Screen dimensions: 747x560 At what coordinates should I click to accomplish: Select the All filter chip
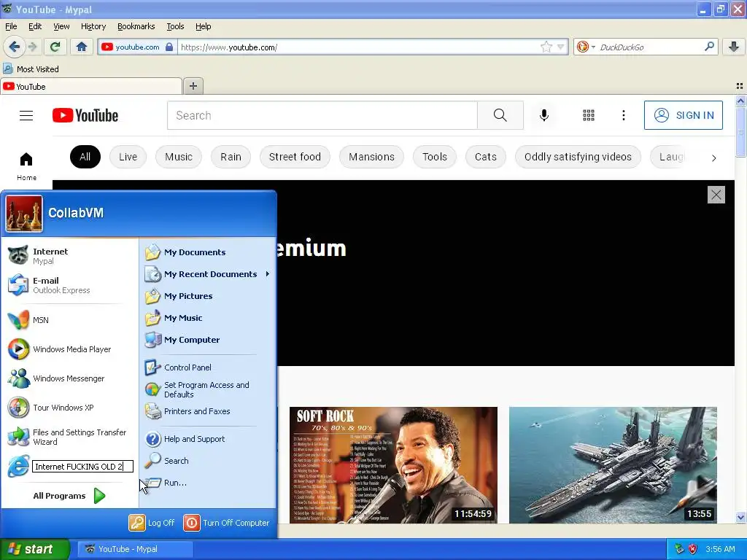[x=85, y=157]
